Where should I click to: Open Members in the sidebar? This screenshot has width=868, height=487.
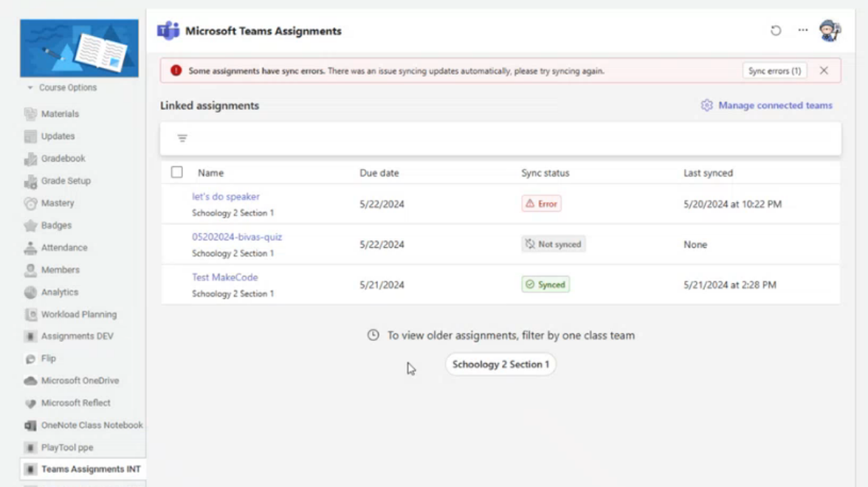[x=60, y=270]
